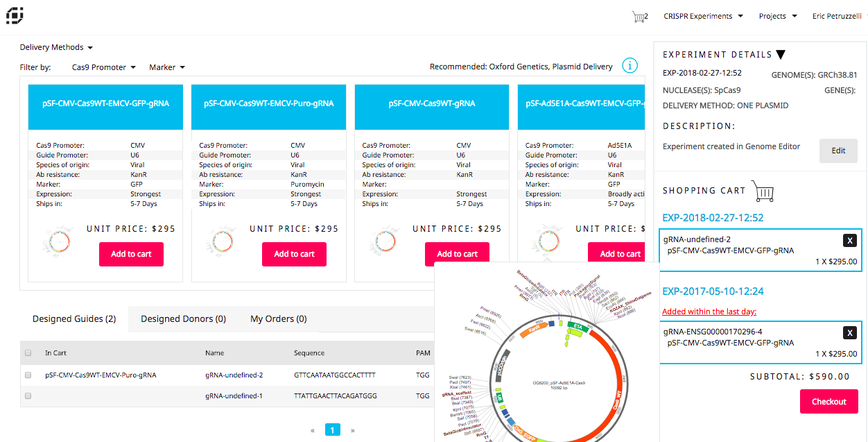Expand the Cas9 Promoter filter

(x=103, y=67)
